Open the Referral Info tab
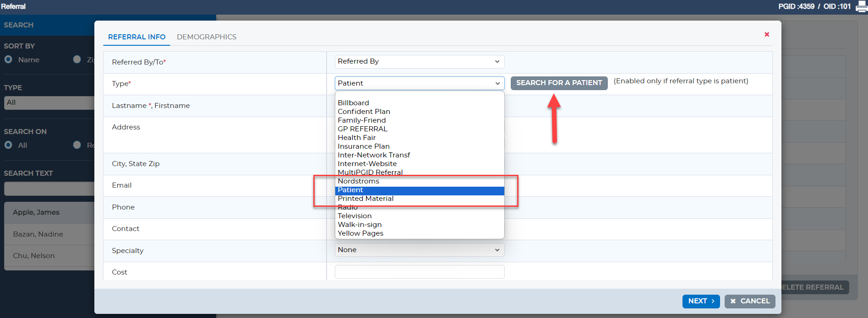 tap(136, 37)
